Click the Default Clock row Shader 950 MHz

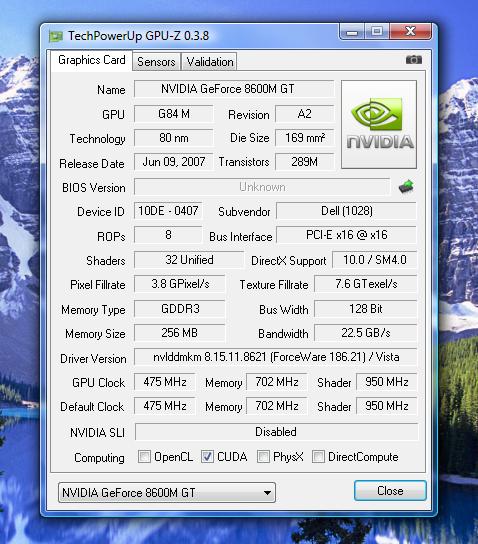click(386, 406)
